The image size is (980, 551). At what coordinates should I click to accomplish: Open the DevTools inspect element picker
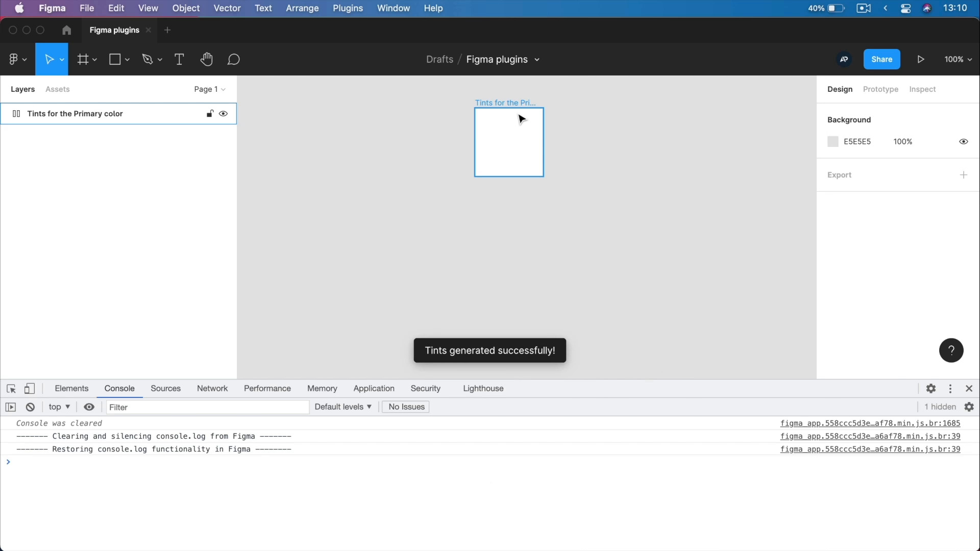11,389
